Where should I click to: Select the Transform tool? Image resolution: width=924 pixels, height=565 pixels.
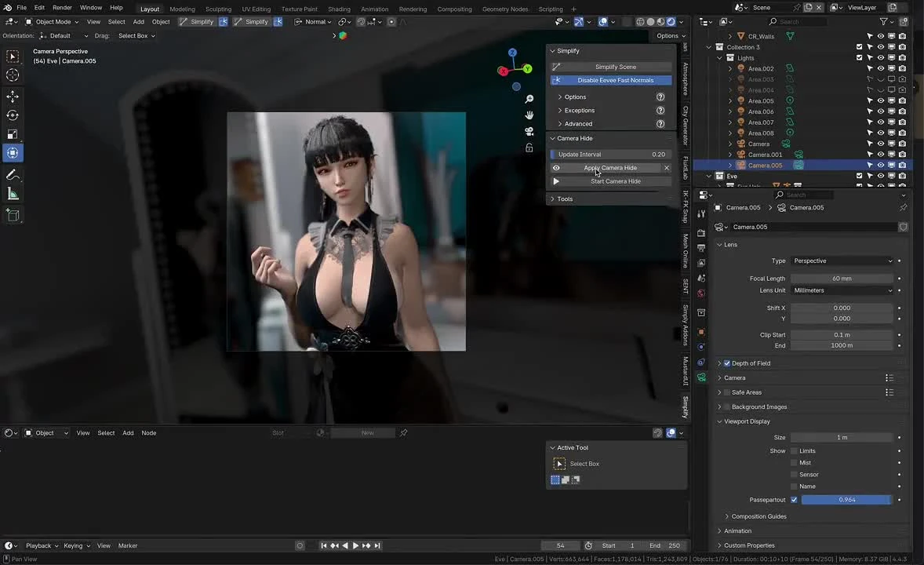(x=13, y=153)
